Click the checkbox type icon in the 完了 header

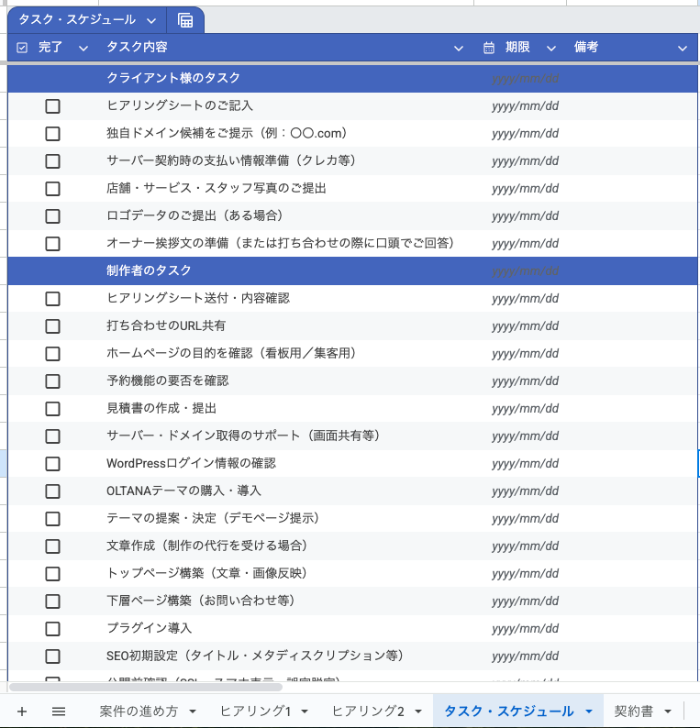tap(23, 48)
